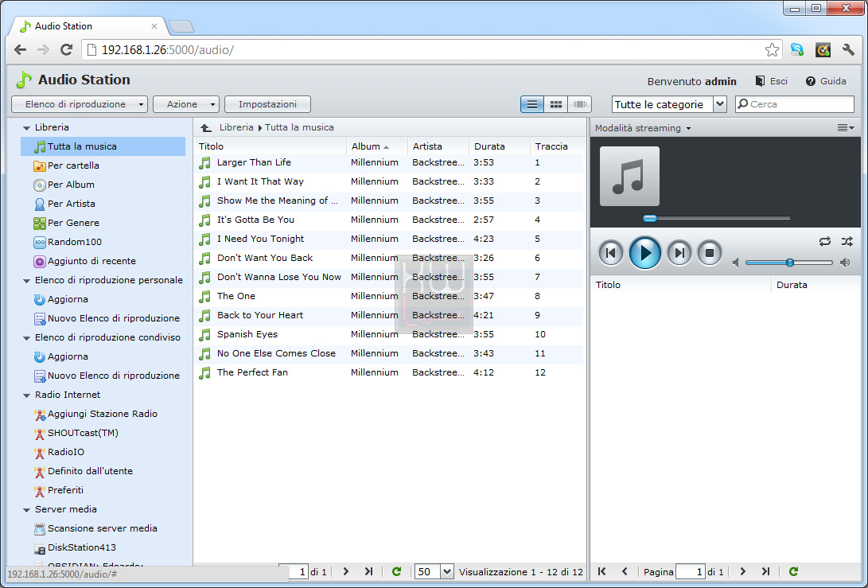Viewport: 868px width, 588px height.
Task: Refresh shared playlists with Aggiorna
Action: [61, 356]
